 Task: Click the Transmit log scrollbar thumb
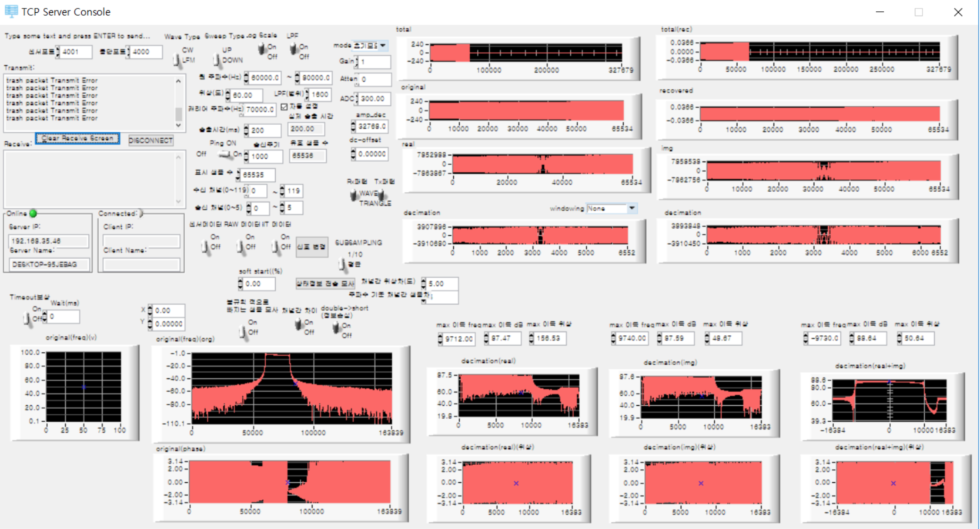(178, 114)
